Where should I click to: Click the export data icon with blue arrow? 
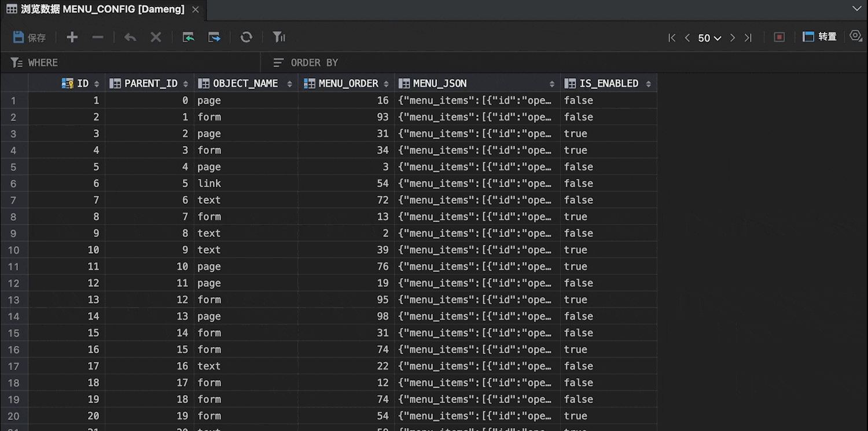[x=215, y=38]
